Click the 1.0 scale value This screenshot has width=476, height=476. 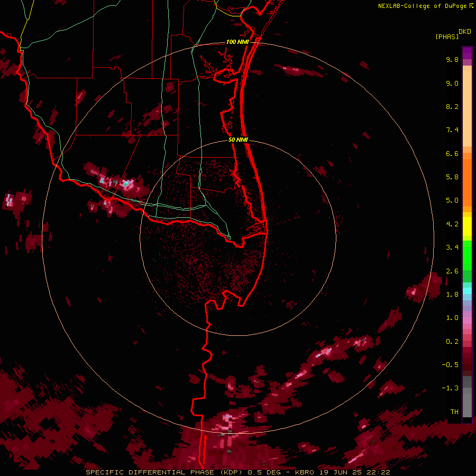tap(452, 318)
